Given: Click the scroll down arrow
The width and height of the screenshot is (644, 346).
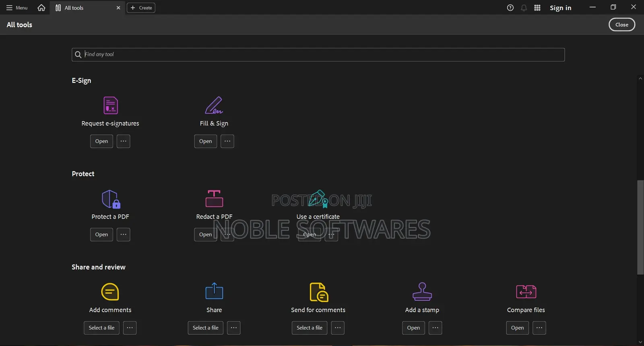Looking at the screenshot, I should pos(640,342).
